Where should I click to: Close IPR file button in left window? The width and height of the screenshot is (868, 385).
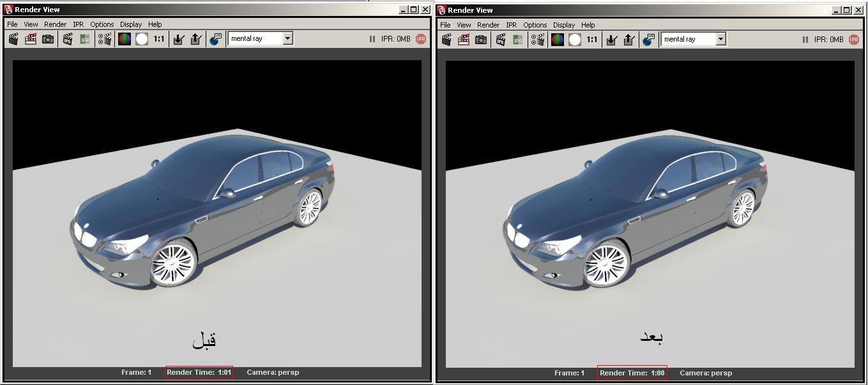(x=421, y=39)
